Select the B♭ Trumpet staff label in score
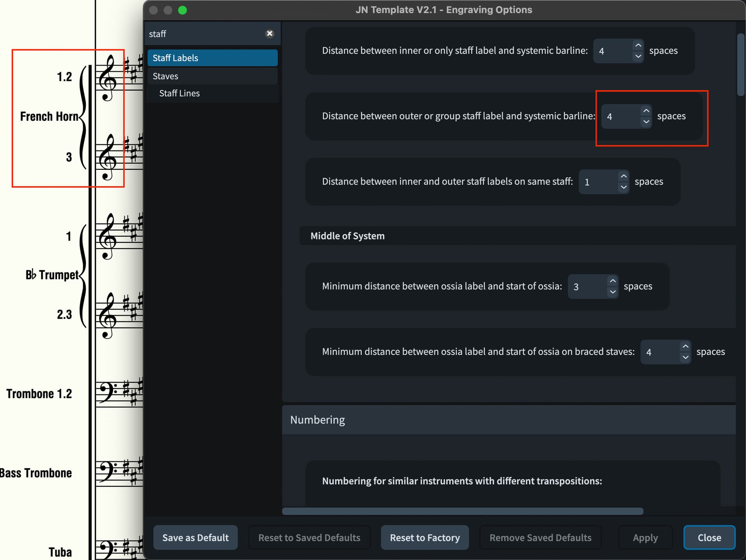Image resolution: width=746 pixels, height=560 pixels. click(x=52, y=275)
